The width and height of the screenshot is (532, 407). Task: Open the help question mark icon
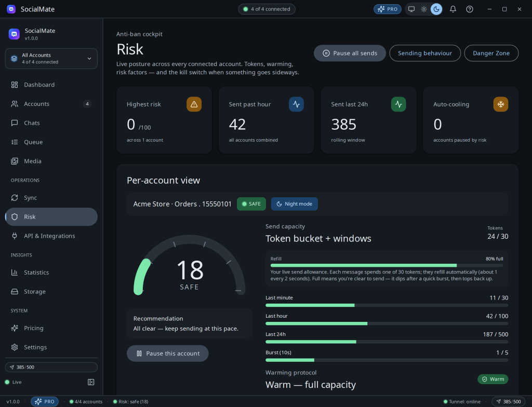pyautogui.click(x=470, y=9)
